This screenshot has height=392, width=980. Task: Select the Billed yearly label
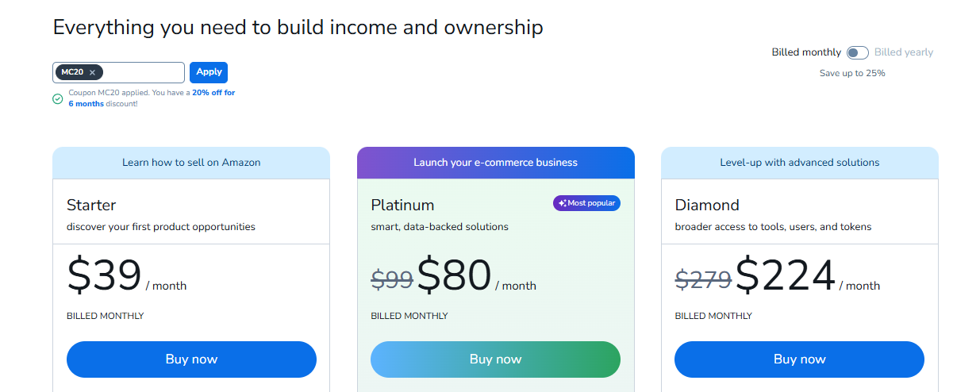click(x=904, y=52)
